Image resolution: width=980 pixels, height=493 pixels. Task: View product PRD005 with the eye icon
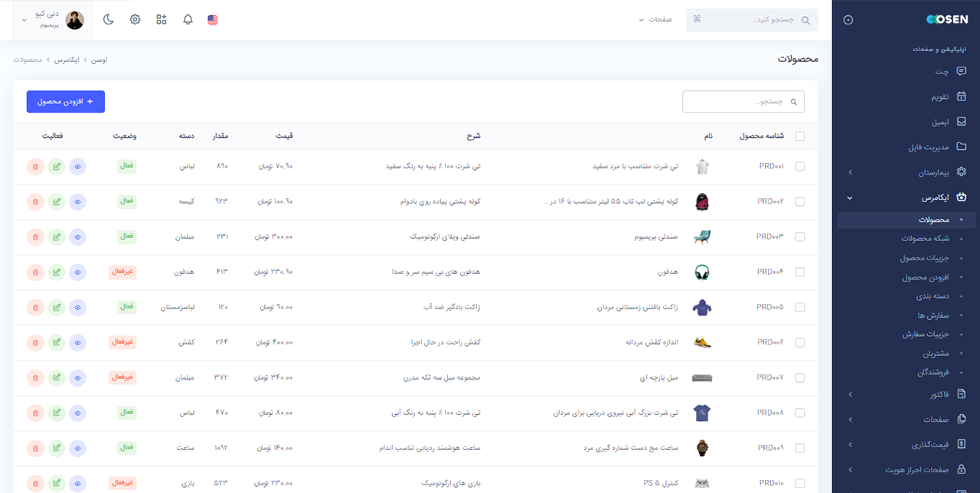[77, 307]
